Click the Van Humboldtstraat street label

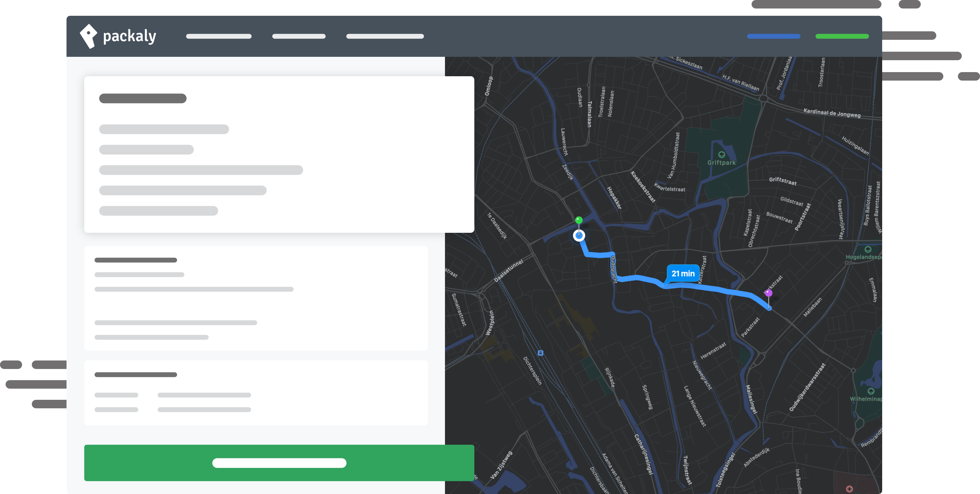point(673,155)
